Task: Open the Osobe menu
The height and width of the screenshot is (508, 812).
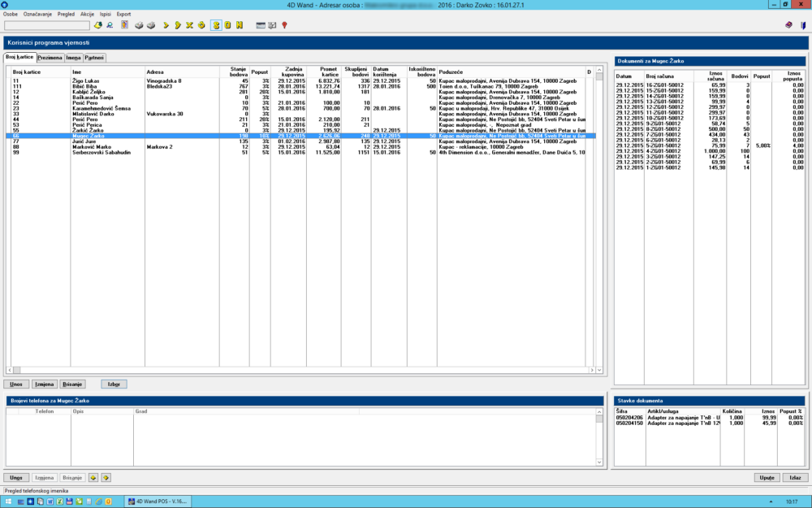Action: pyautogui.click(x=11, y=14)
